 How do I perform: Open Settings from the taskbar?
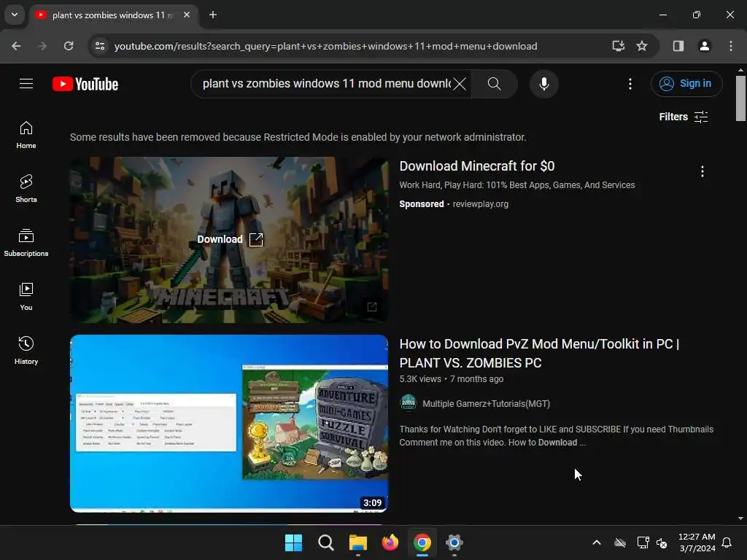454,542
